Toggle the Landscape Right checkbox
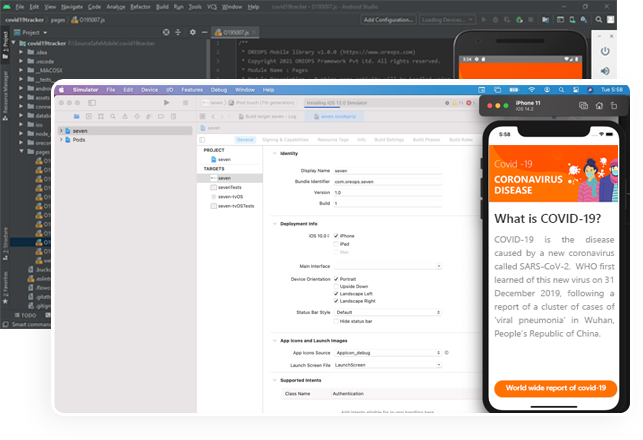 [336, 301]
